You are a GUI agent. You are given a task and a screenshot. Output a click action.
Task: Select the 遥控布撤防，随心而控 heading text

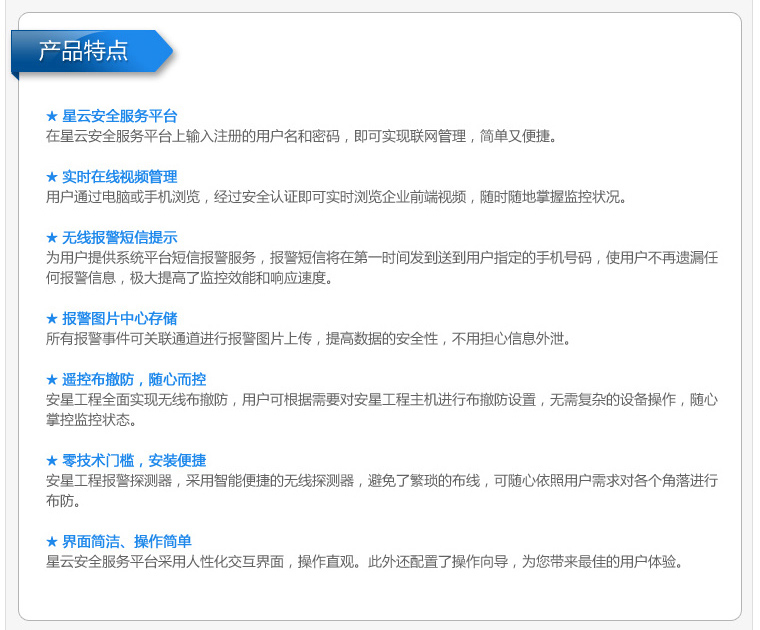[x=134, y=379]
